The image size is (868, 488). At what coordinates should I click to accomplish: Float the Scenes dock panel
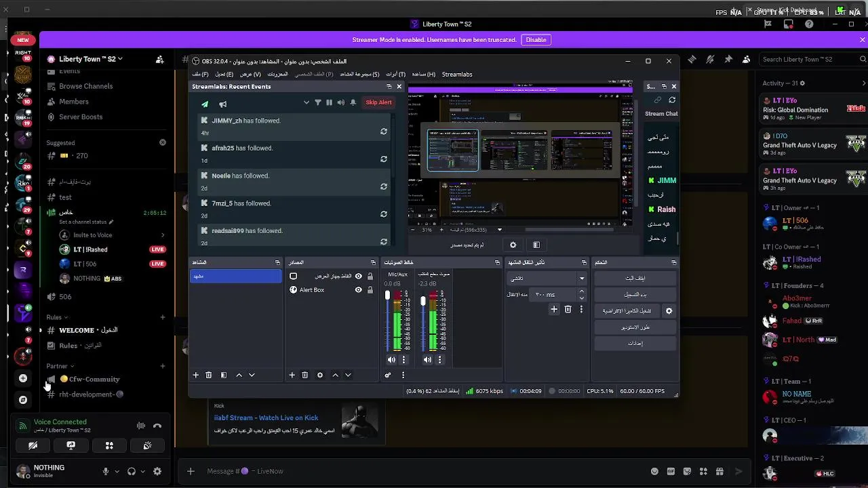coord(277,262)
